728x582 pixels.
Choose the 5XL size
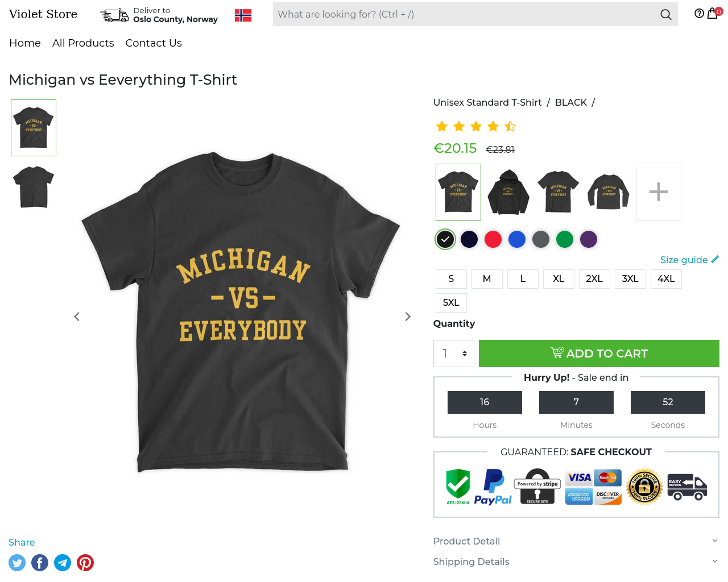tap(451, 302)
